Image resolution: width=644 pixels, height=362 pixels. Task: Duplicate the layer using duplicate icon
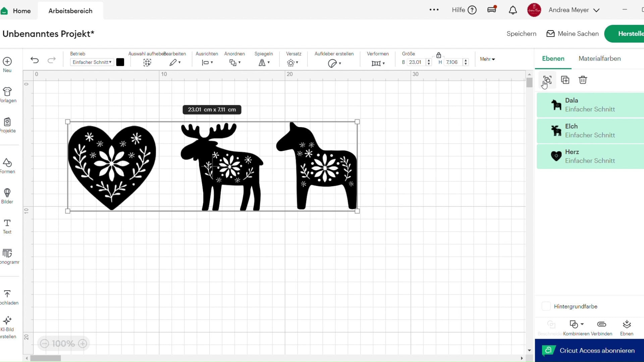tap(565, 80)
